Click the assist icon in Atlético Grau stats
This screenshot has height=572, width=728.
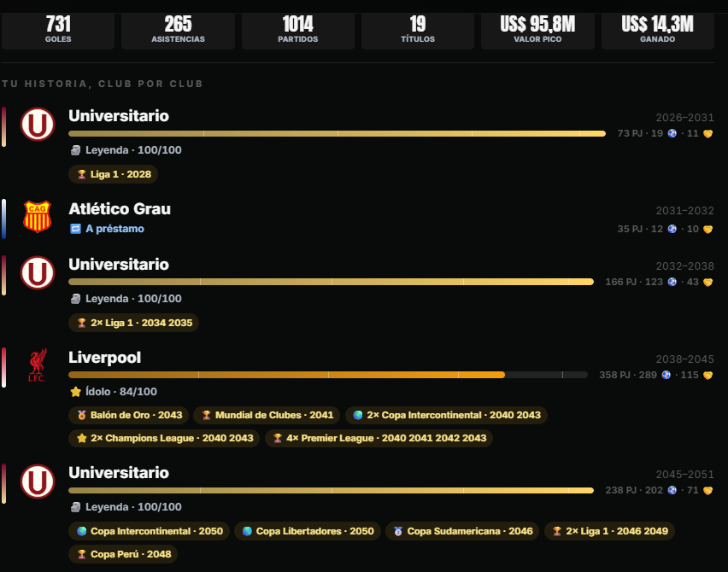pyautogui.click(x=708, y=229)
